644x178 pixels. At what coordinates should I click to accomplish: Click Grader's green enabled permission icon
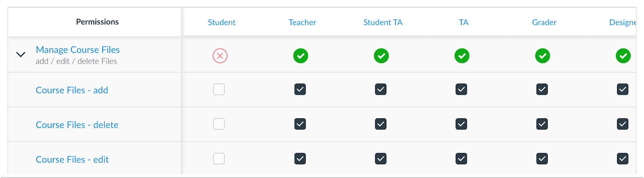[543, 56]
